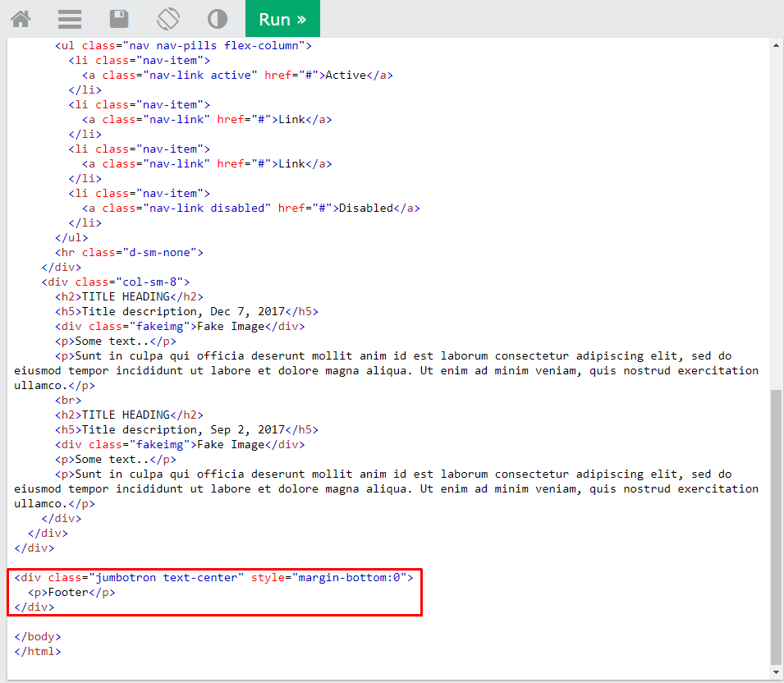Click the second 'Fake Image' div line
Screen dimensions: 784x683
pyautogui.click(x=180, y=444)
